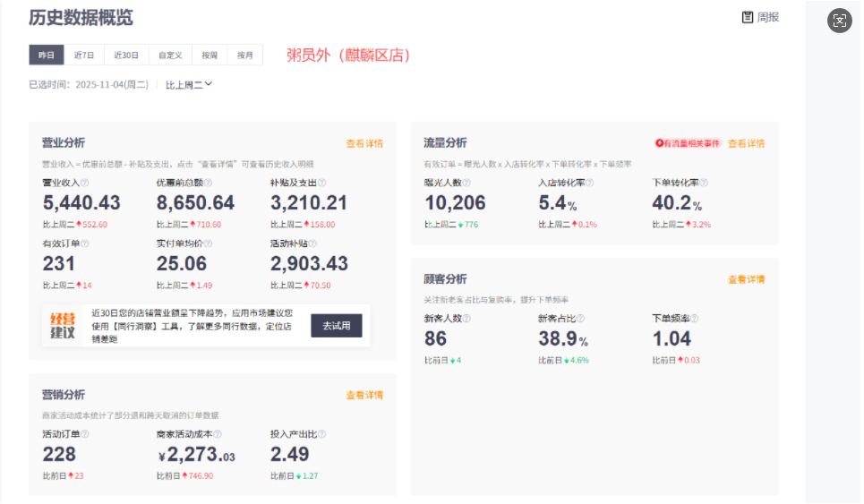Click the 营业收入 value 5,440.43
The image size is (864, 504).
[81, 203]
